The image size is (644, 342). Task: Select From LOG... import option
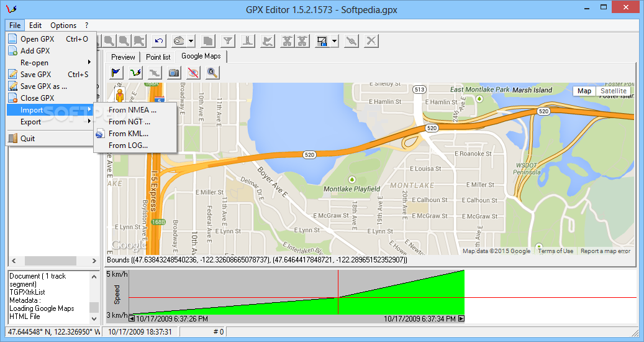(135, 146)
